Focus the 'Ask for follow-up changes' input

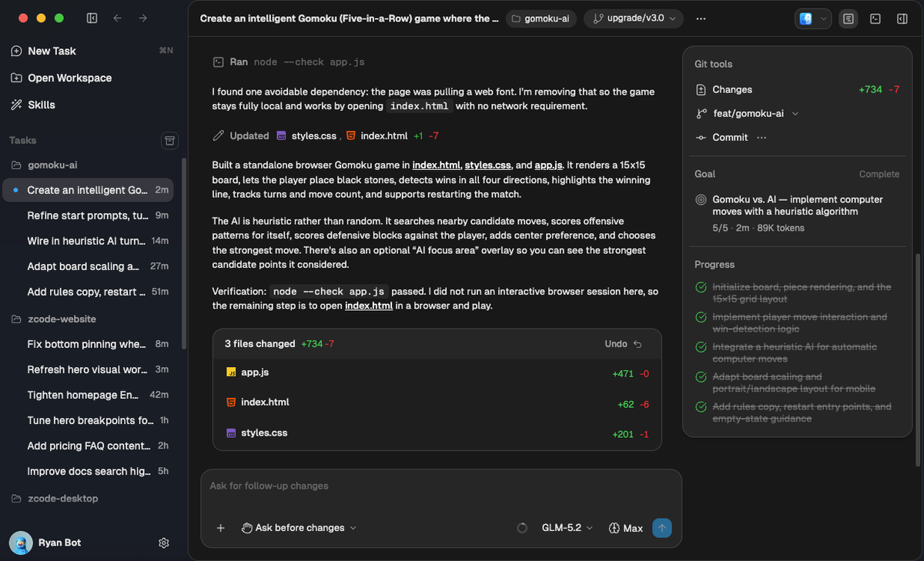tap(440, 486)
